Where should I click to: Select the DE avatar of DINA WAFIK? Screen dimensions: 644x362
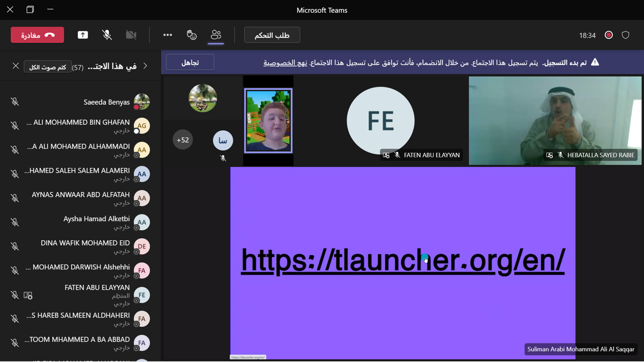coord(142,246)
